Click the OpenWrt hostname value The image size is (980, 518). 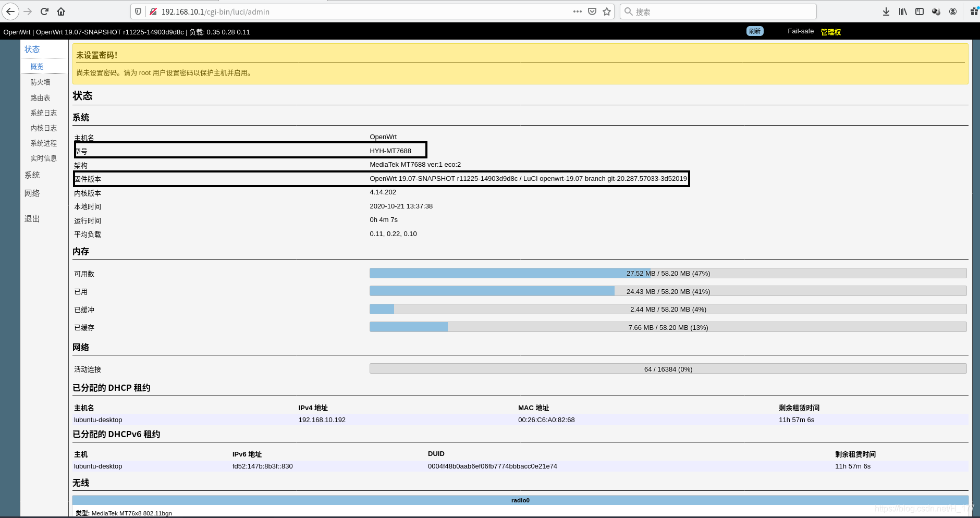(383, 137)
